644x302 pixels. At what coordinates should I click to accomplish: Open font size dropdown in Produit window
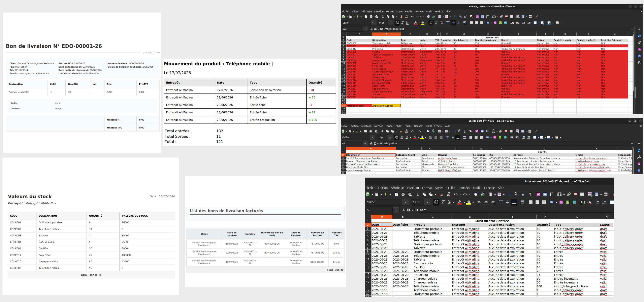pos(390,23)
